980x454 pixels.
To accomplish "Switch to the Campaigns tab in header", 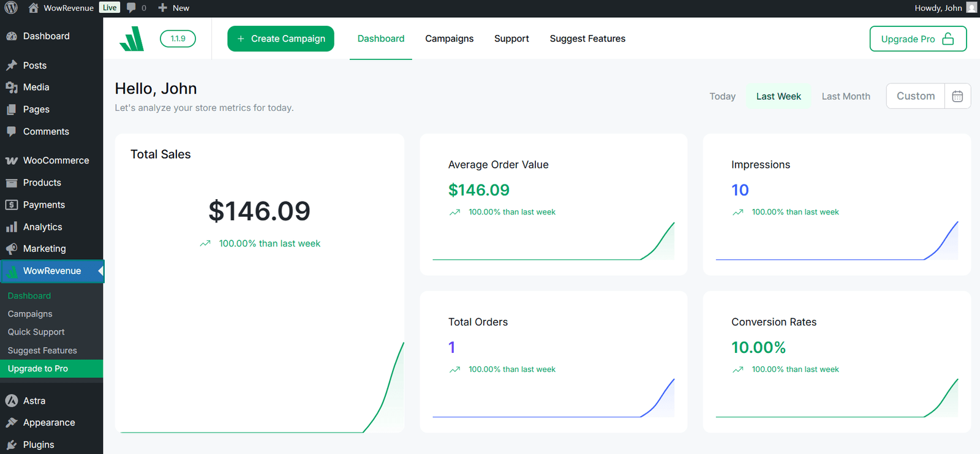I will (x=450, y=39).
